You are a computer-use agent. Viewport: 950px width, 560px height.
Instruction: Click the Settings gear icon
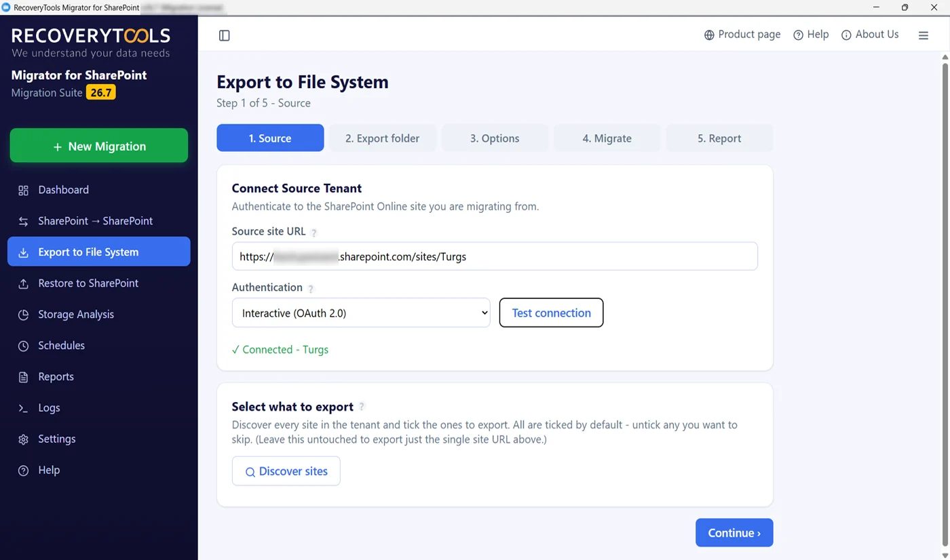point(24,440)
